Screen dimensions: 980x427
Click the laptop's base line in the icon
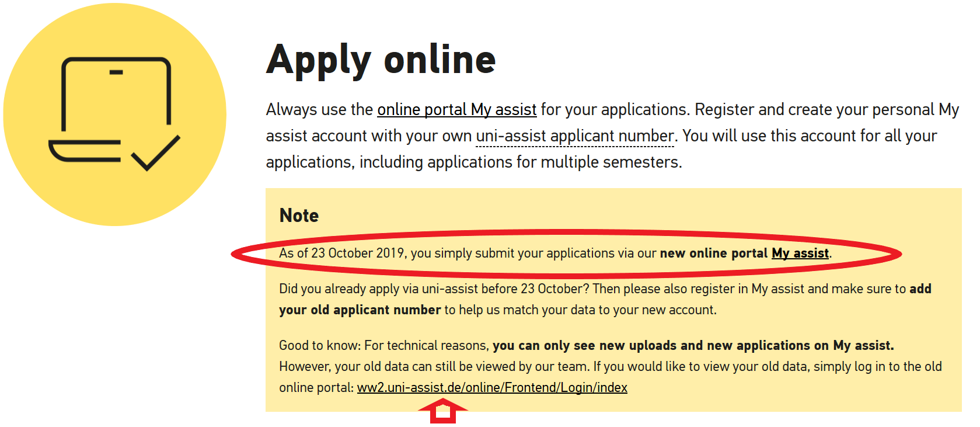click(85, 151)
